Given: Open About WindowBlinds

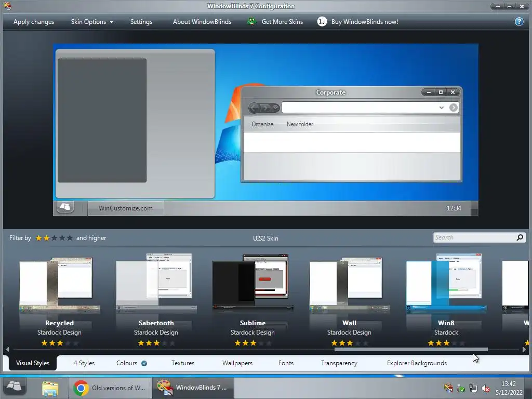Looking at the screenshot, I should [202, 22].
